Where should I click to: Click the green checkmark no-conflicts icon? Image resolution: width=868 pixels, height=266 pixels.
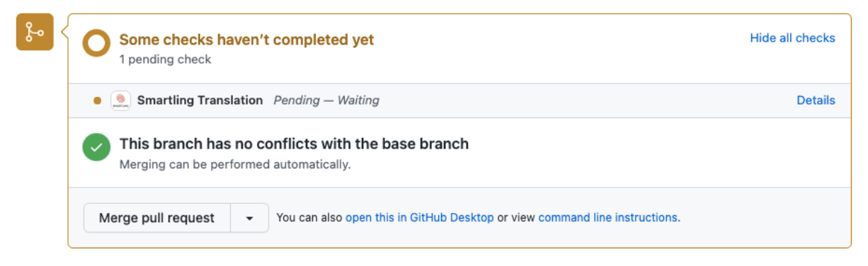pos(96,148)
